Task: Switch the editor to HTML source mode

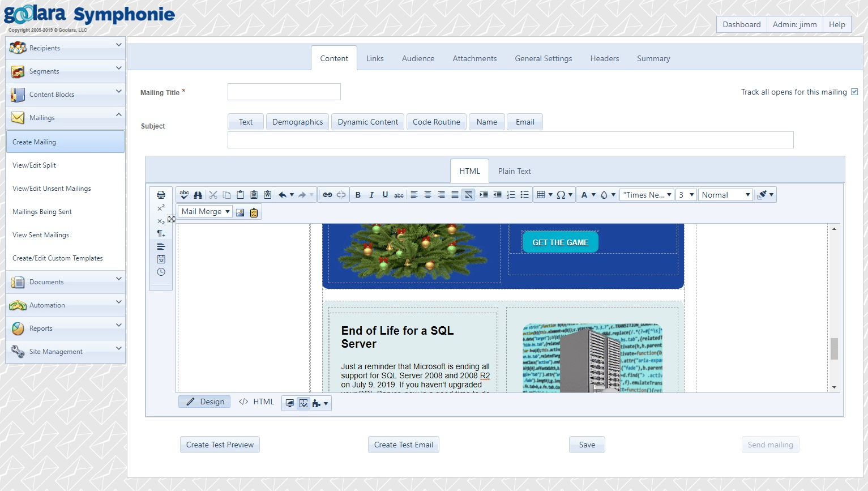Action: pyautogui.click(x=256, y=402)
